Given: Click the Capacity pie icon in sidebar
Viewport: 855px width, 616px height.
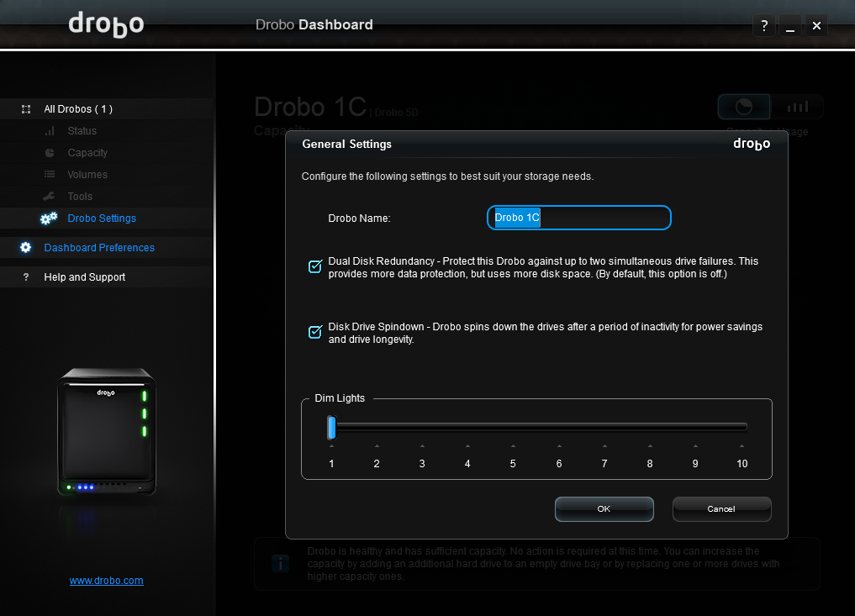Looking at the screenshot, I should 50,153.
